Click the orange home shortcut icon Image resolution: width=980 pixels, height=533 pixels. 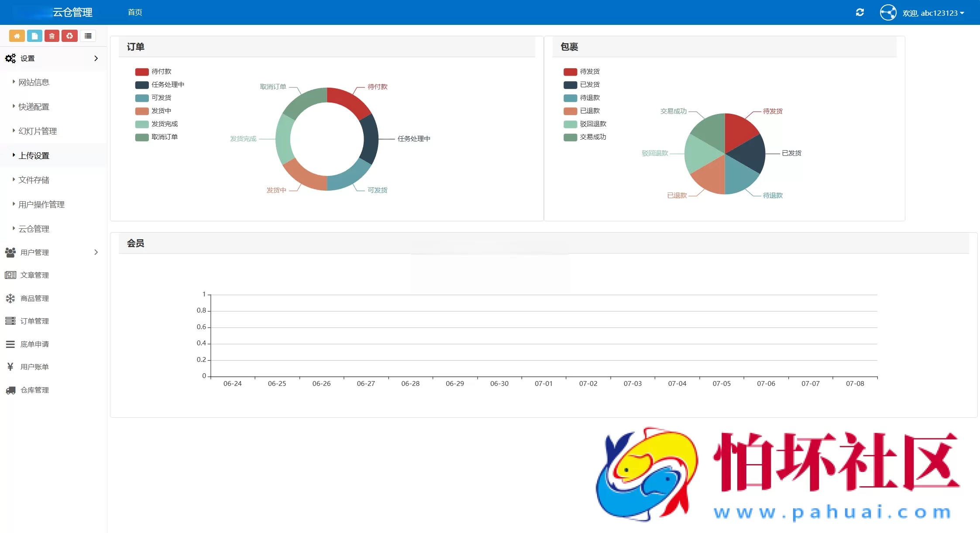coord(17,36)
